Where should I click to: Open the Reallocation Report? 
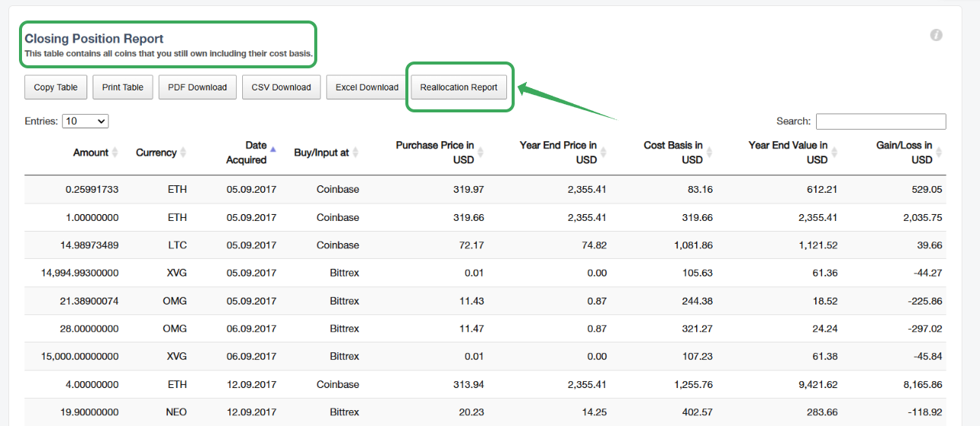click(459, 87)
